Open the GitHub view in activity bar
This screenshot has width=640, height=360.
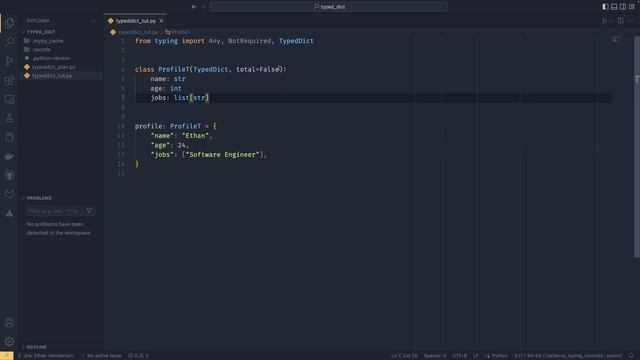(9, 175)
